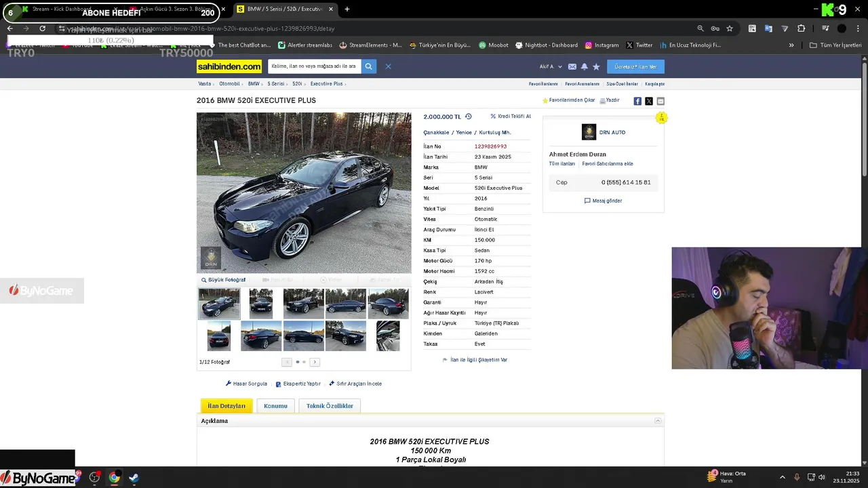Click Favori Satıcılarıma ekle
This screenshot has height=488, width=868.
[x=608, y=163]
